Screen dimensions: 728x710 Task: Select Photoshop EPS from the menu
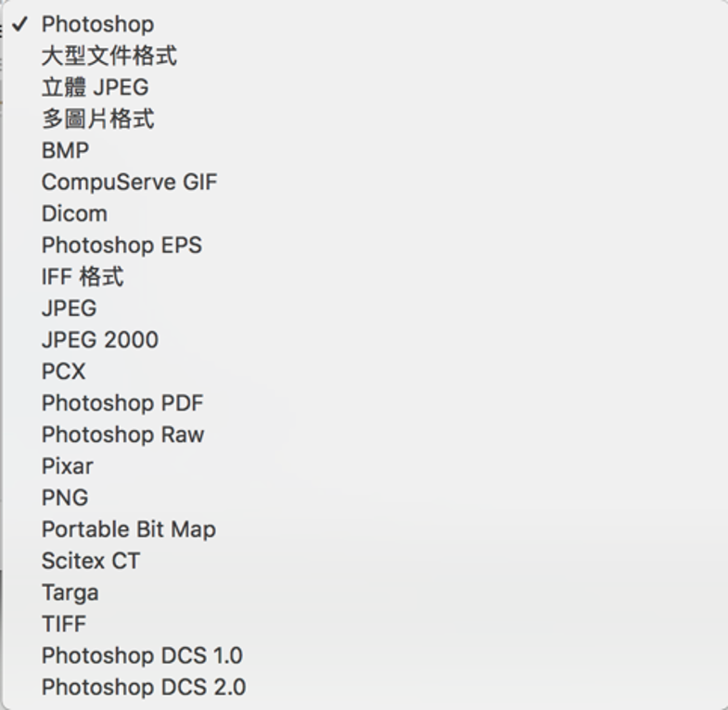pyautogui.click(x=365, y=245)
